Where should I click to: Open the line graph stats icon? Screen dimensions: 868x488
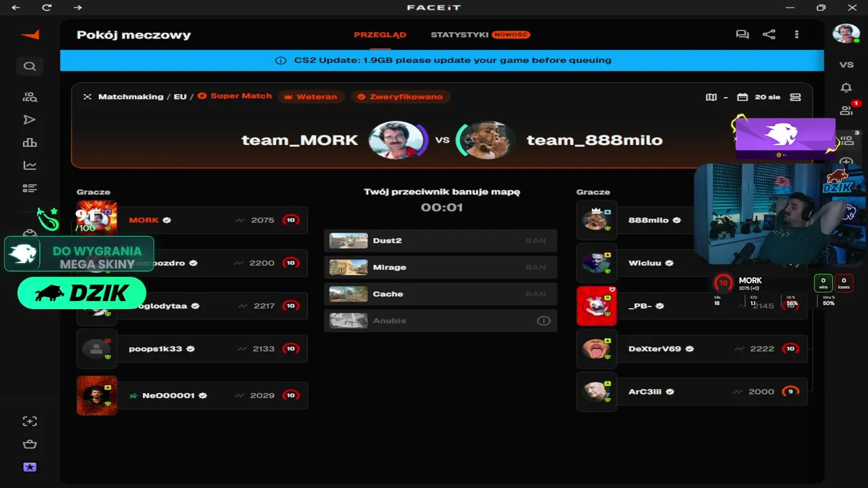[x=30, y=165]
